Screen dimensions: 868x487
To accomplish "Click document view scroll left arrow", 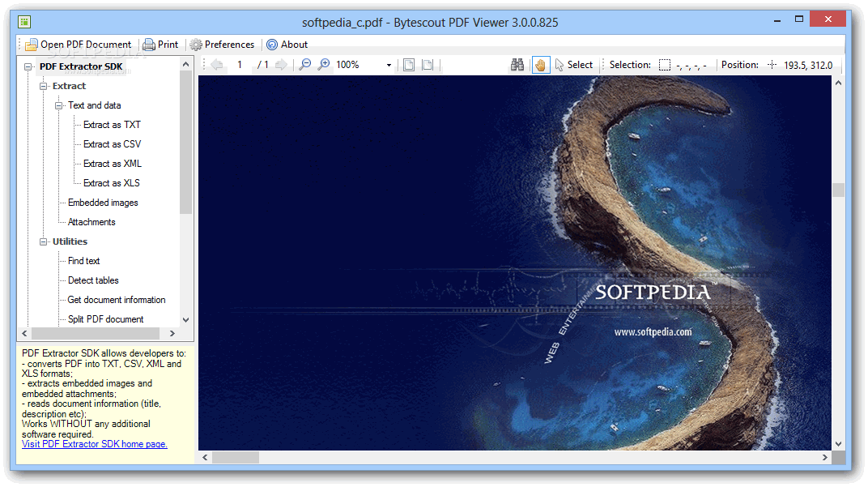I will [205, 458].
